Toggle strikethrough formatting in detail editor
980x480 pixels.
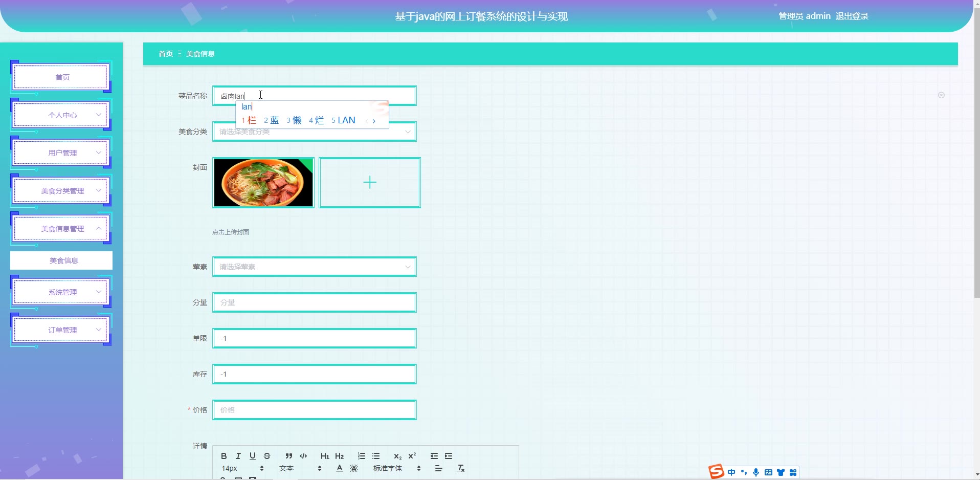(266, 456)
